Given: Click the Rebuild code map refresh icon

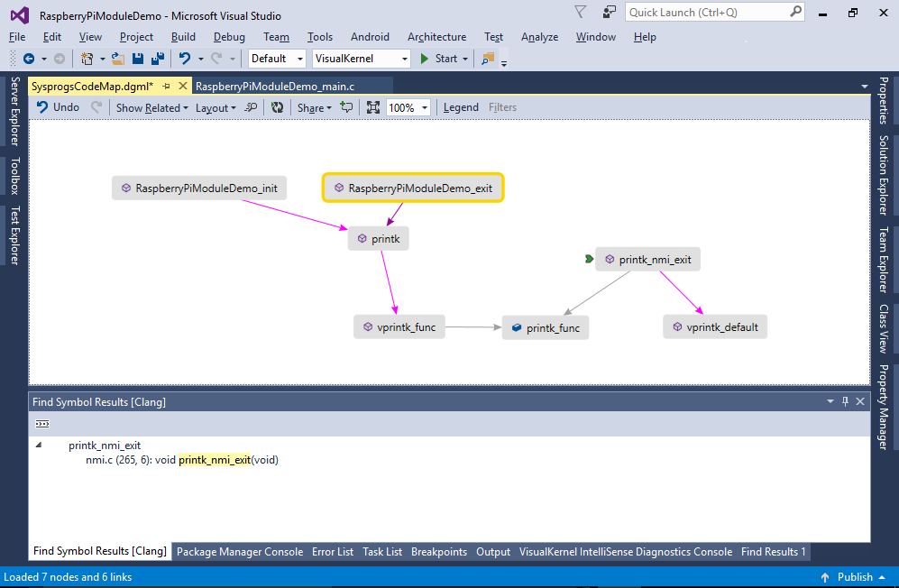Looking at the screenshot, I should pos(278,107).
